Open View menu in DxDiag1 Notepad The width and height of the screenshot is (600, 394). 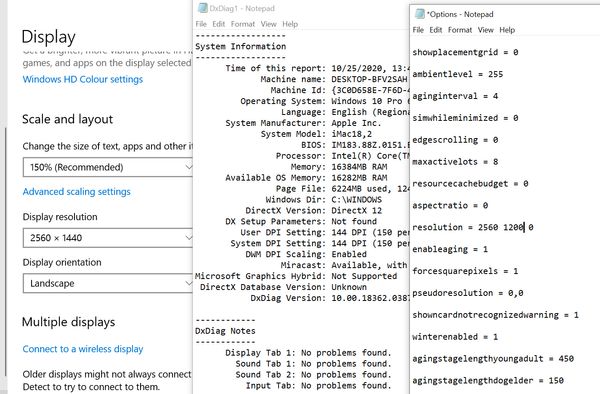[x=268, y=24]
